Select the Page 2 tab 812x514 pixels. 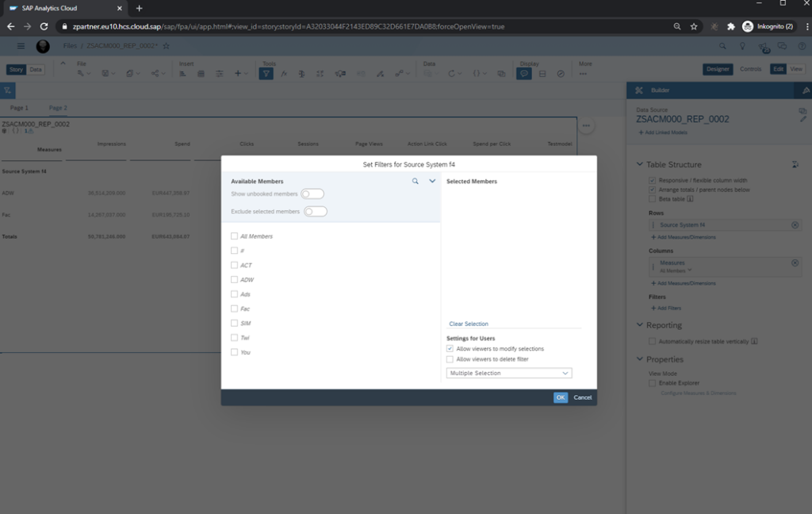[58, 108]
